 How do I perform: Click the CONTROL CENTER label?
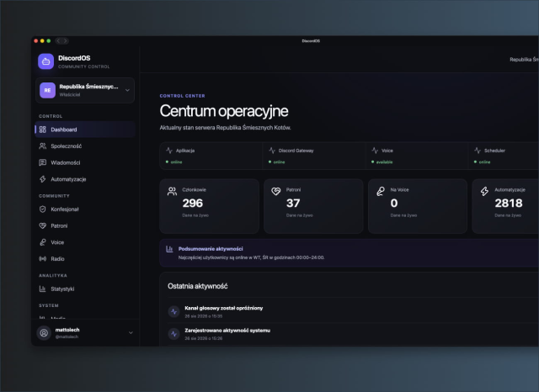tap(182, 96)
